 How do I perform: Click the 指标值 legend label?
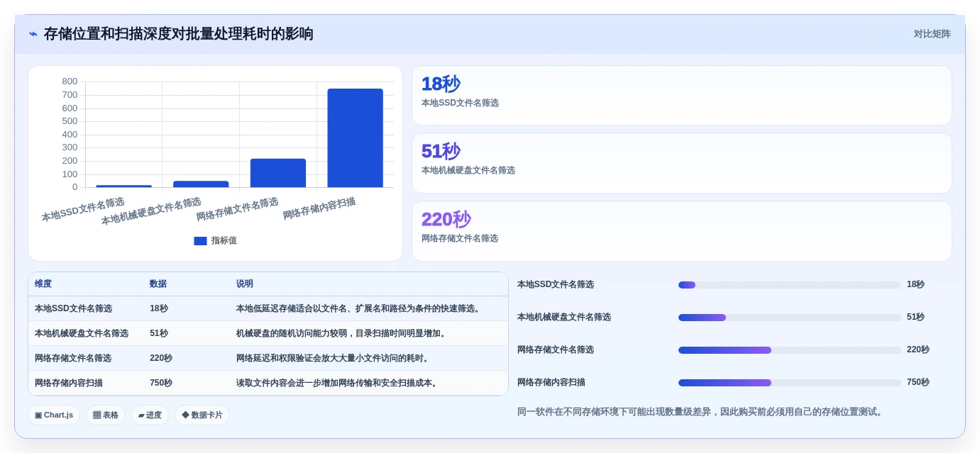(x=224, y=241)
